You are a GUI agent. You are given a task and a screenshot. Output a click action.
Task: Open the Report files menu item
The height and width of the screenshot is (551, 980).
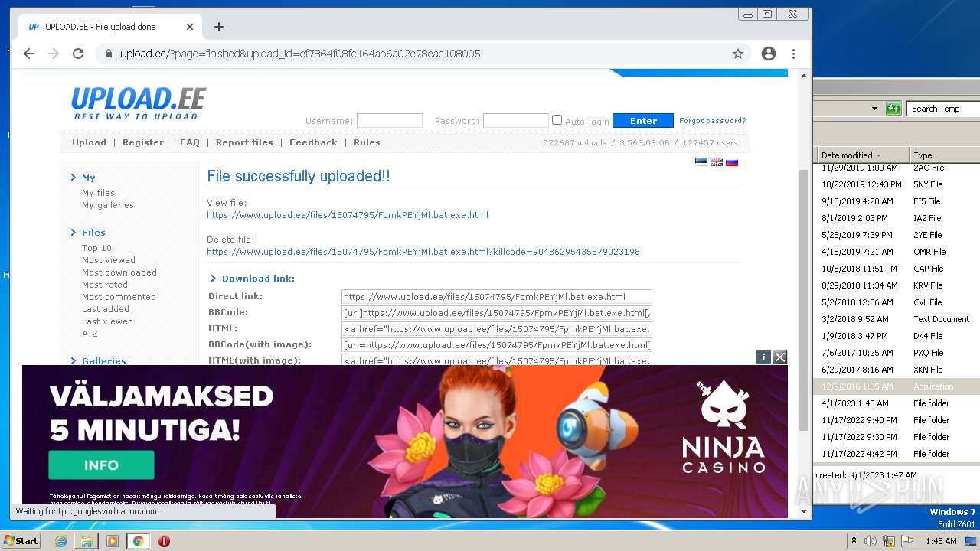point(244,142)
